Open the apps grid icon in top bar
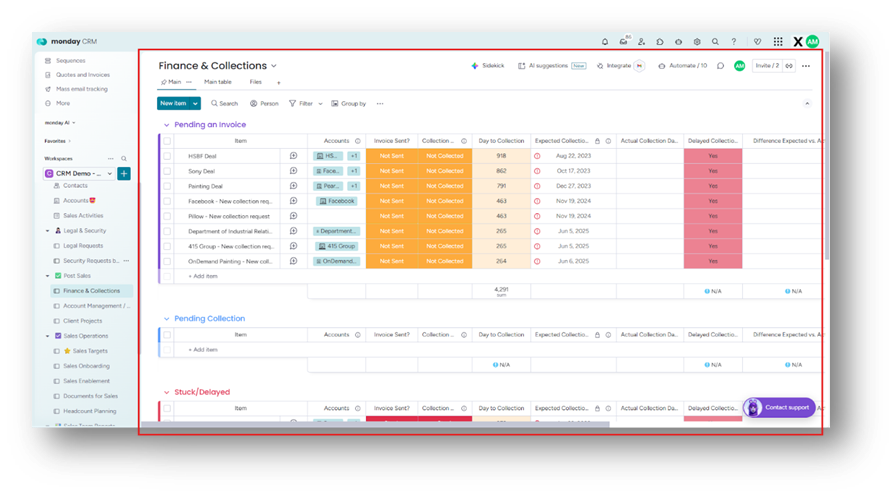 [x=778, y=42]
